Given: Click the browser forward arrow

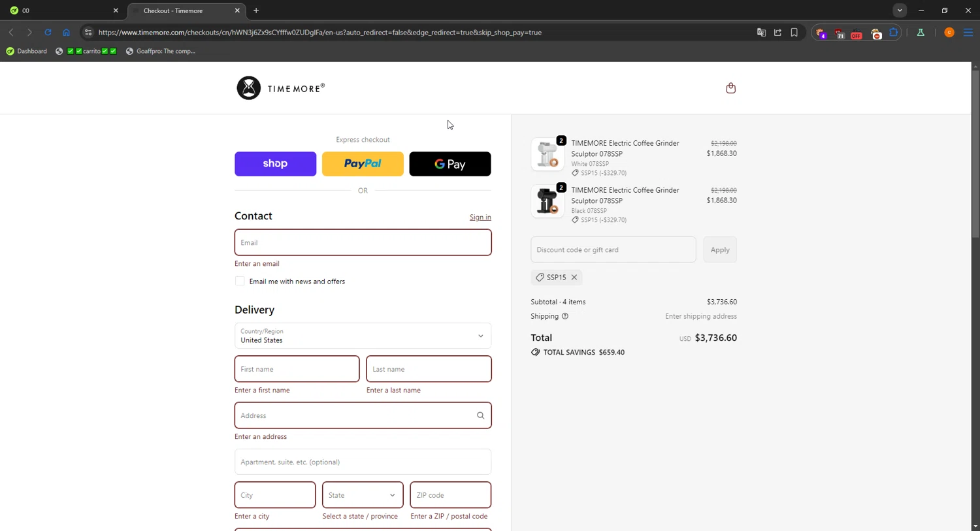Looking at the screenshot, I should click(29, 32).
